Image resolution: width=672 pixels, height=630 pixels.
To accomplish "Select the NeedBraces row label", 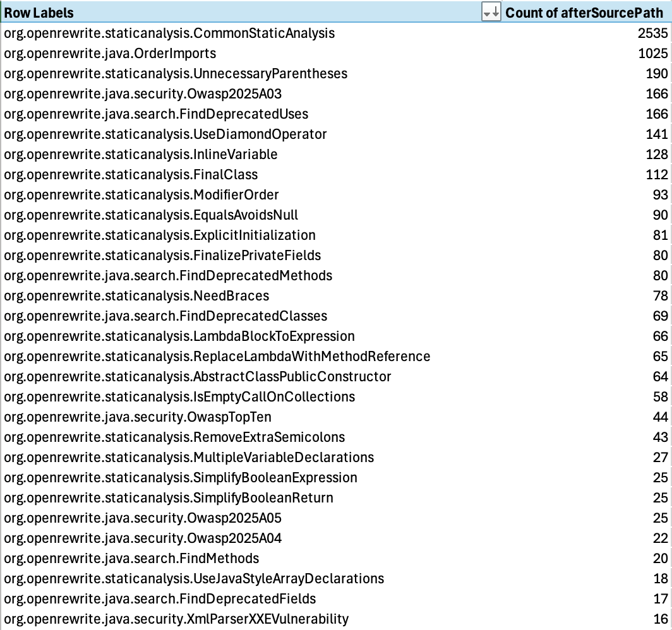I will point(136,295).
